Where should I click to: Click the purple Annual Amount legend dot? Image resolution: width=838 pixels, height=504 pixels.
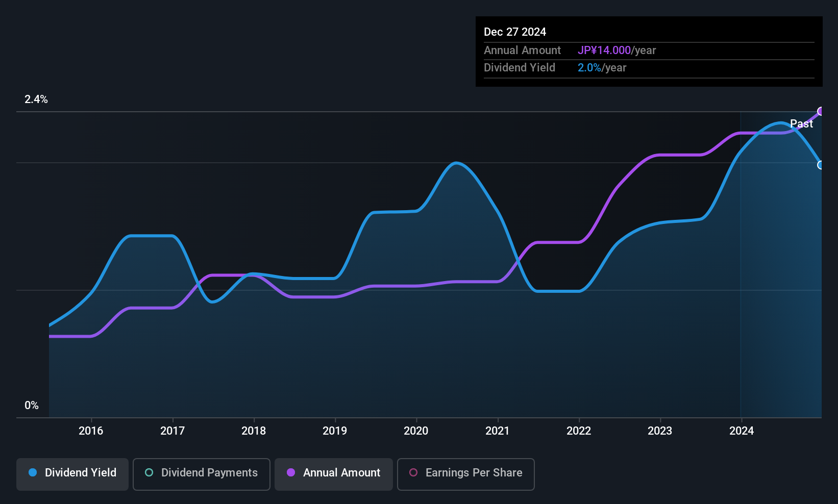tap(291, 472)
